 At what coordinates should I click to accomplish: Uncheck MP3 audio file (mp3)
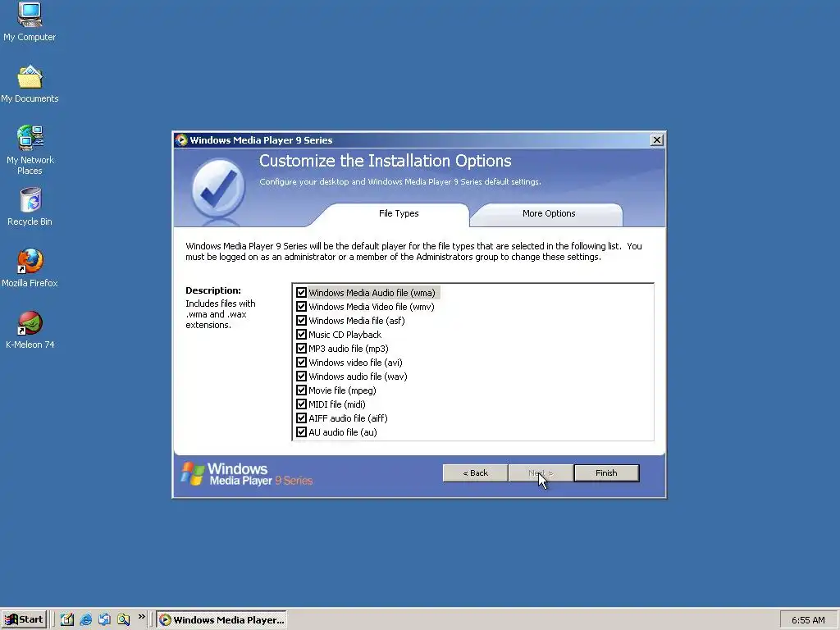(x=302, y=348)
